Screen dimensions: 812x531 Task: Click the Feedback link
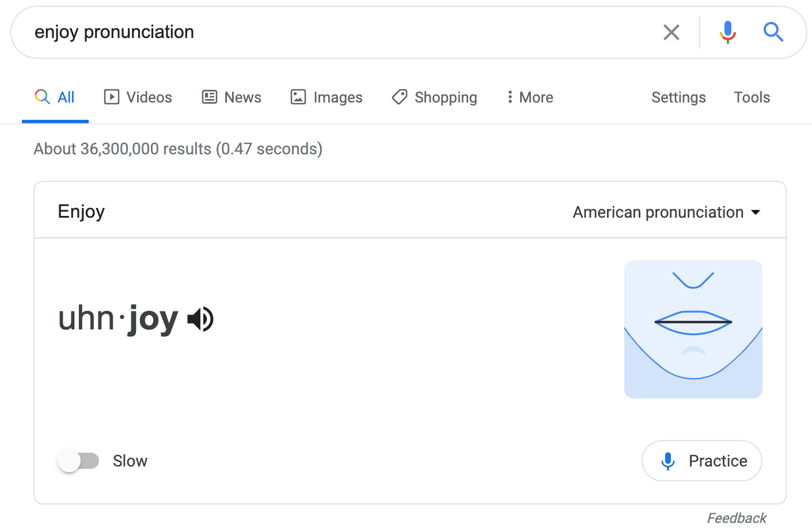click(x=737, y=518)
